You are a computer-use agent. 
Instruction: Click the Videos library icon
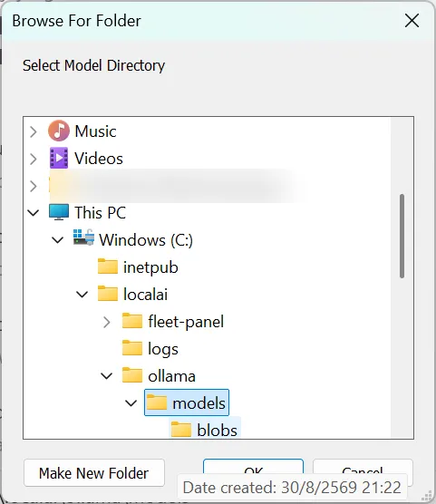(59, 158)
